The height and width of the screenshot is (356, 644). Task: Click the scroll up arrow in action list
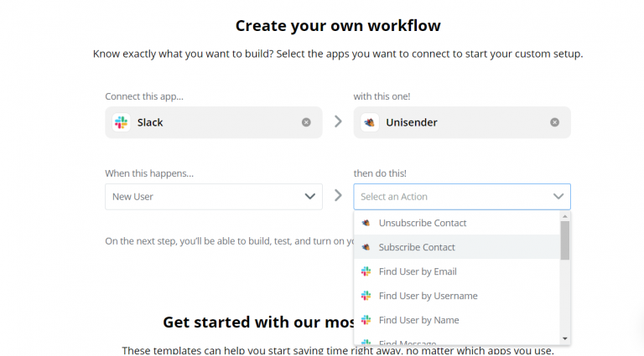point(565,216)
